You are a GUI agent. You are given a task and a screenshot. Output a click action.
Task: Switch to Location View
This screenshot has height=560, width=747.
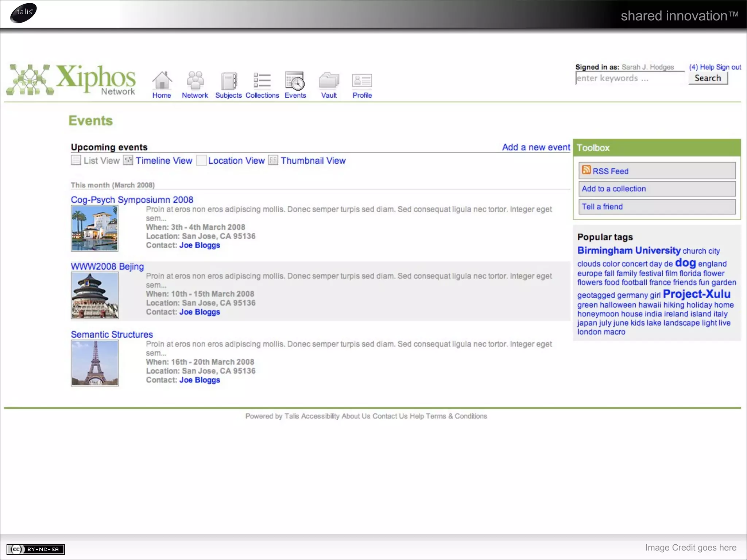(x=236, y=161)
